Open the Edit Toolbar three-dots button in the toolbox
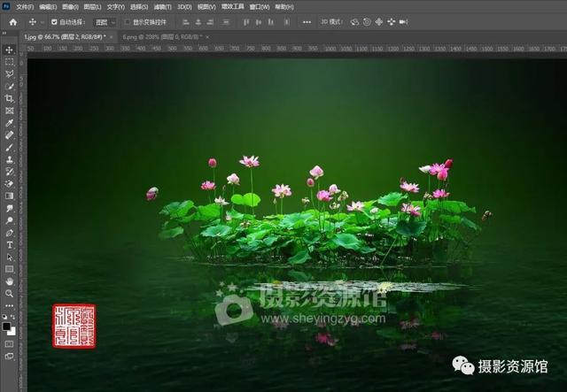The height and width of the screenshot is (392, 567). [x=10, y=305]
